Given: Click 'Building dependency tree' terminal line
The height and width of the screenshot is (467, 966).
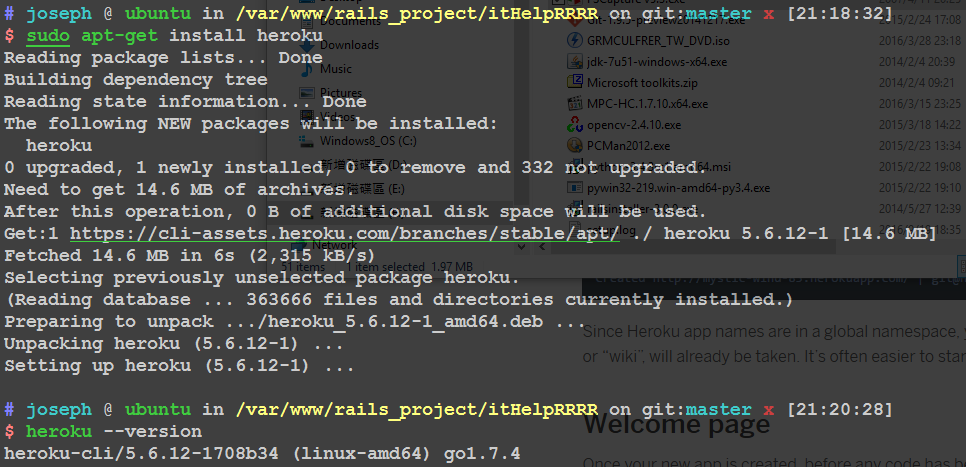Looking at the screenshot, I should tap(136, 80).
